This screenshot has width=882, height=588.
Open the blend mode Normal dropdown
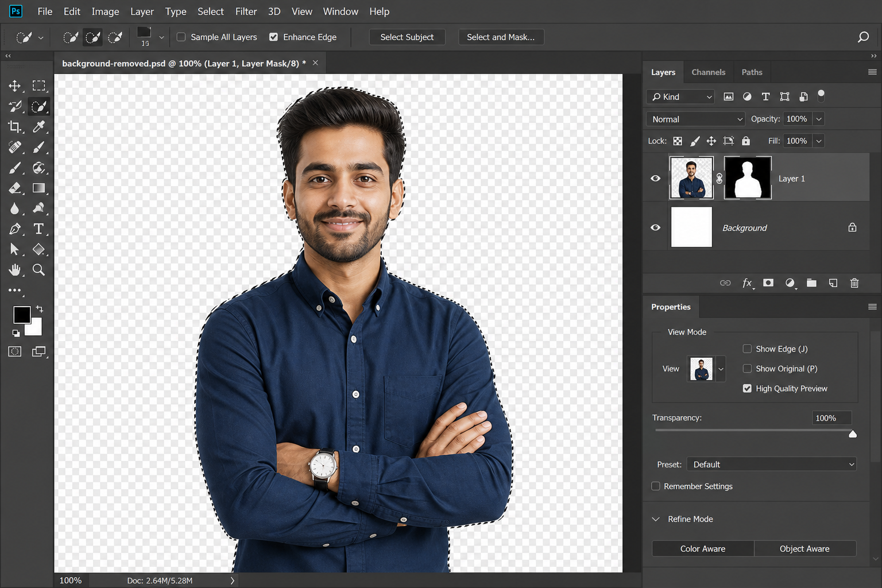pyautogui.click(x=695, y=119)
